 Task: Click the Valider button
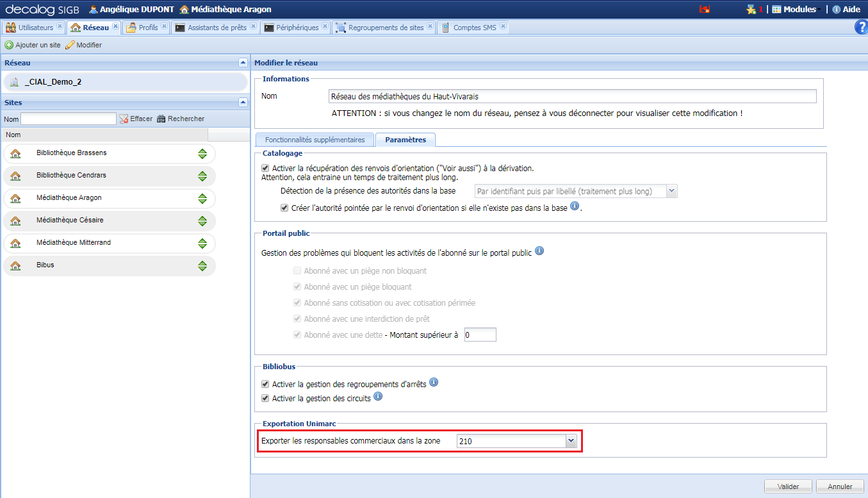click(x=787, y=486)
